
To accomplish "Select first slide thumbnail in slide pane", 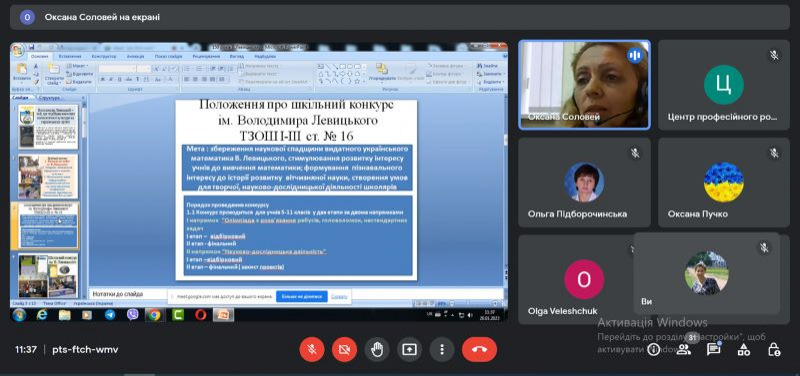I will click(48, 127).
